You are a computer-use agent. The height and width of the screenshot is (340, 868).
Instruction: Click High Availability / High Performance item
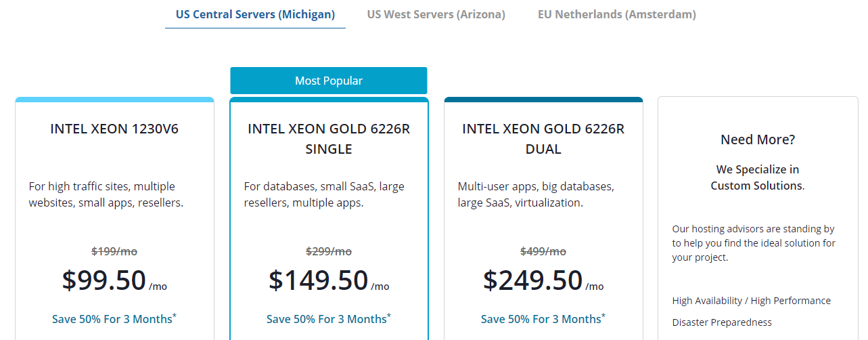click(751, 301)
